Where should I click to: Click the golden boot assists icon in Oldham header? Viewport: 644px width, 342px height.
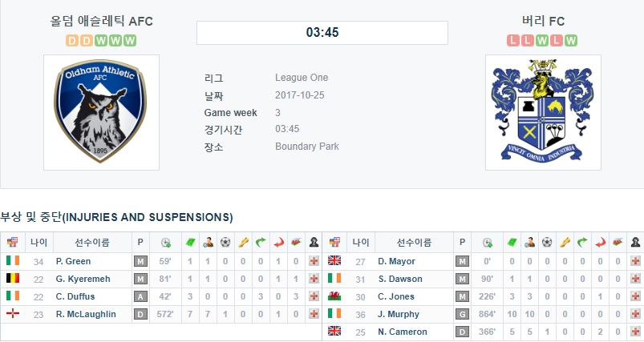[x=243, y=243]
